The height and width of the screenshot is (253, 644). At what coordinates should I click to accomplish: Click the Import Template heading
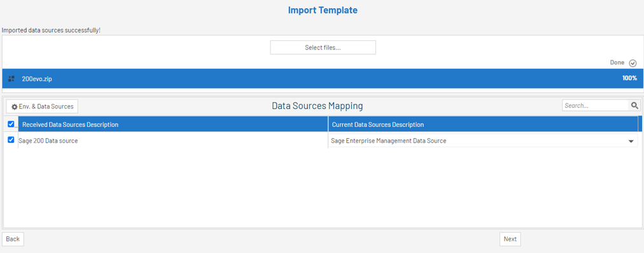coord(323,10)
